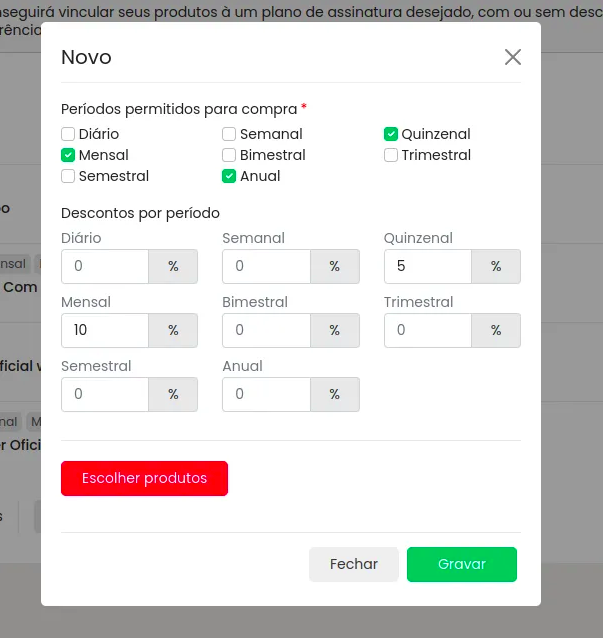This screenshot has height=638, width=603.
Task: Focus the Anual discount input field
Action: click(x=267, y=394)
